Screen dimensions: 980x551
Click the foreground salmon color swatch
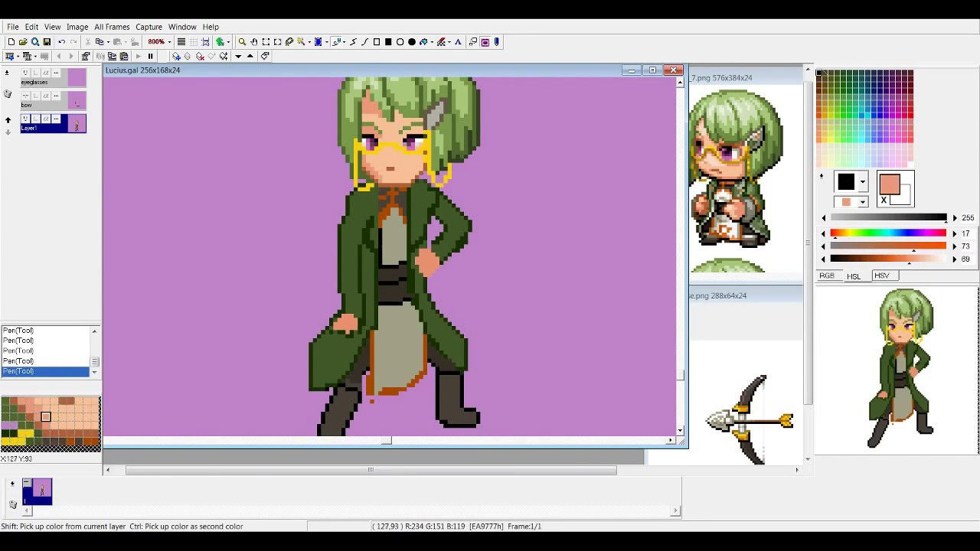890,184
